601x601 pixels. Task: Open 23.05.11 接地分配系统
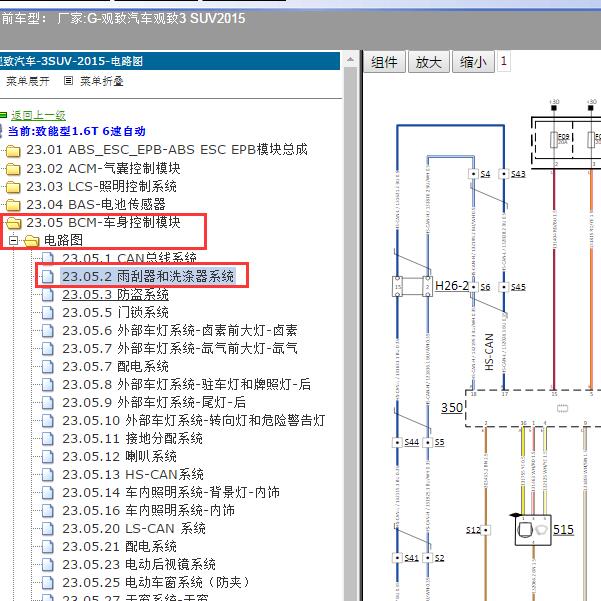click(x=132, y=438)
